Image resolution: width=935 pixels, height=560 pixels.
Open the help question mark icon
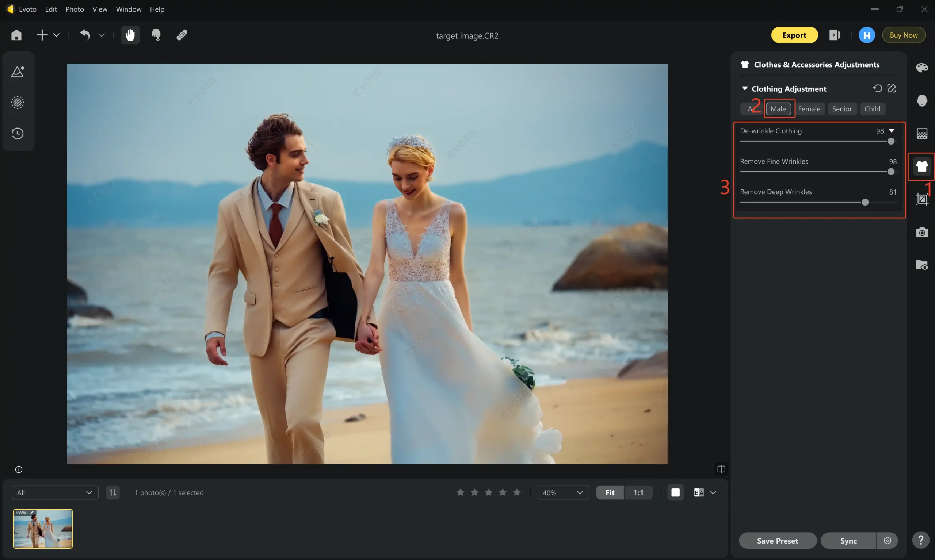pyautogui.click(x=921, y=540)
